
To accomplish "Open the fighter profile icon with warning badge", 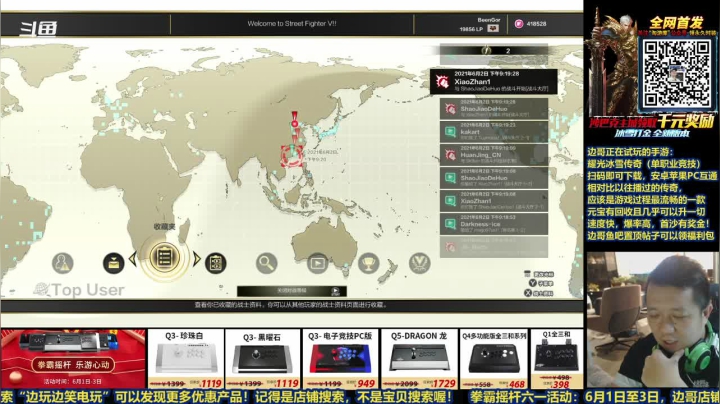I will [x=62, y=263].
